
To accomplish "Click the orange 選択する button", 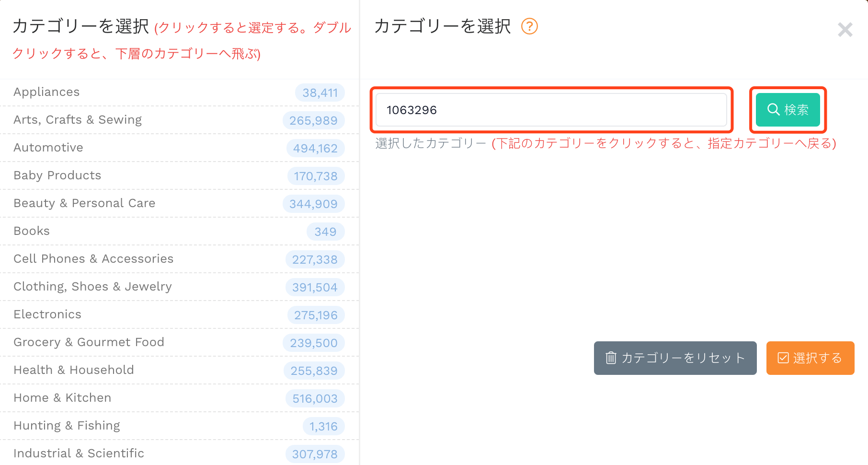I will click(811, 358).
